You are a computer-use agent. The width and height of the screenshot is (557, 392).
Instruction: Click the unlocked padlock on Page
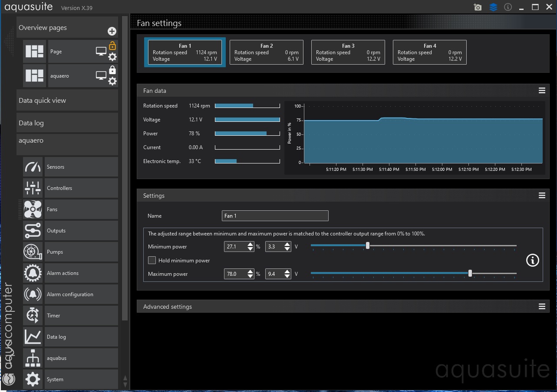click(x=112, y=45)
